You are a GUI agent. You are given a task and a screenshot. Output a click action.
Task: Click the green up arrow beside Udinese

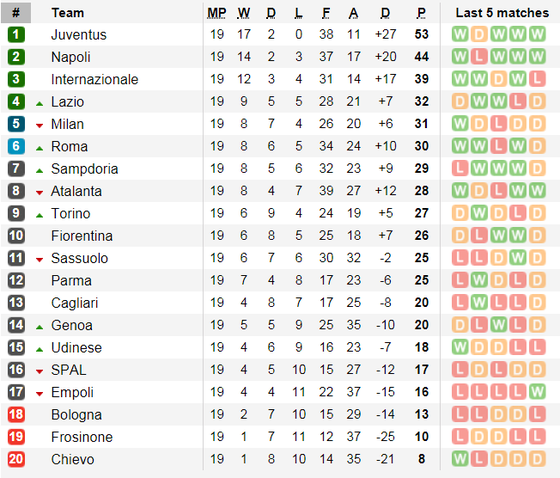[x=39, y=350]
